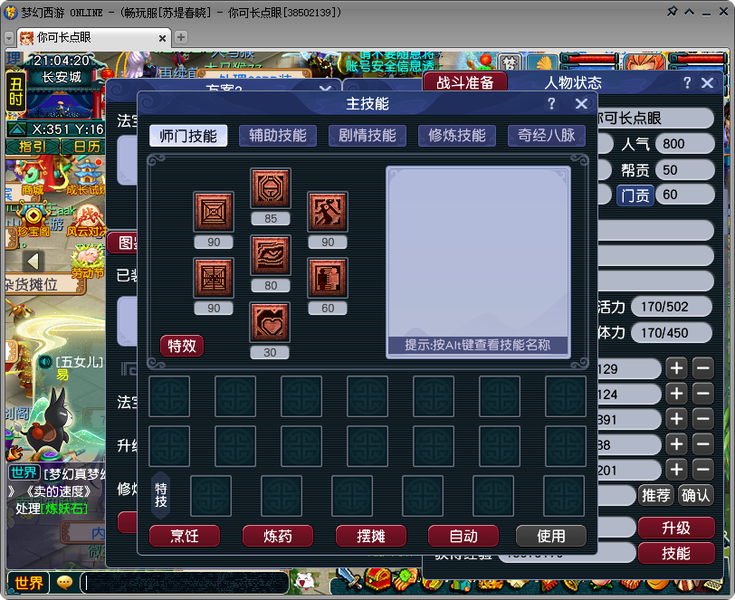Switch to the 辅助技能 tab

coord(278,136)
